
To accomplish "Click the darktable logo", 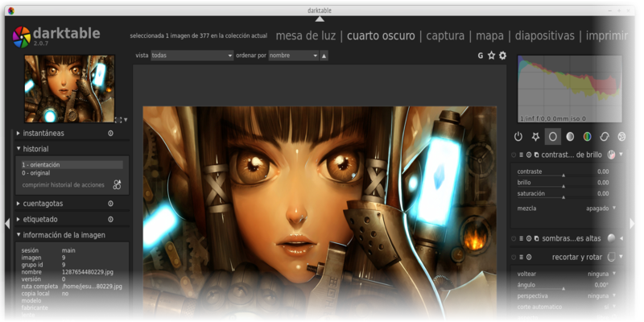I will [x=22, y=37].
